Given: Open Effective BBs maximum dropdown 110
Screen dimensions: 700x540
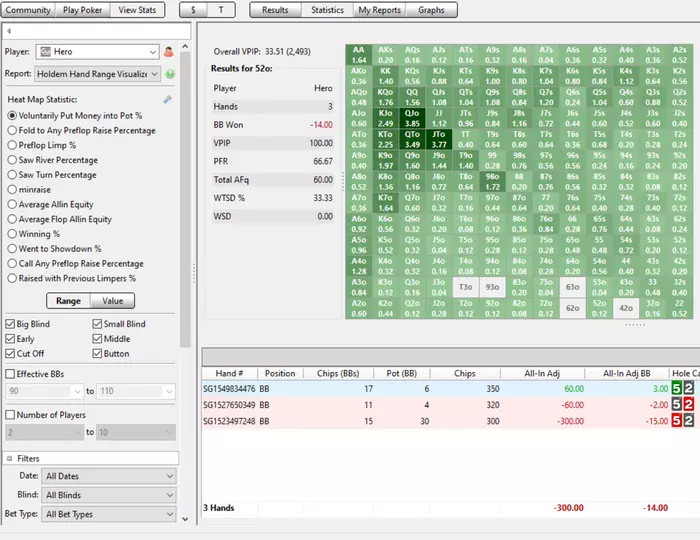Looking at the screenshot, I should coord(136,391).
